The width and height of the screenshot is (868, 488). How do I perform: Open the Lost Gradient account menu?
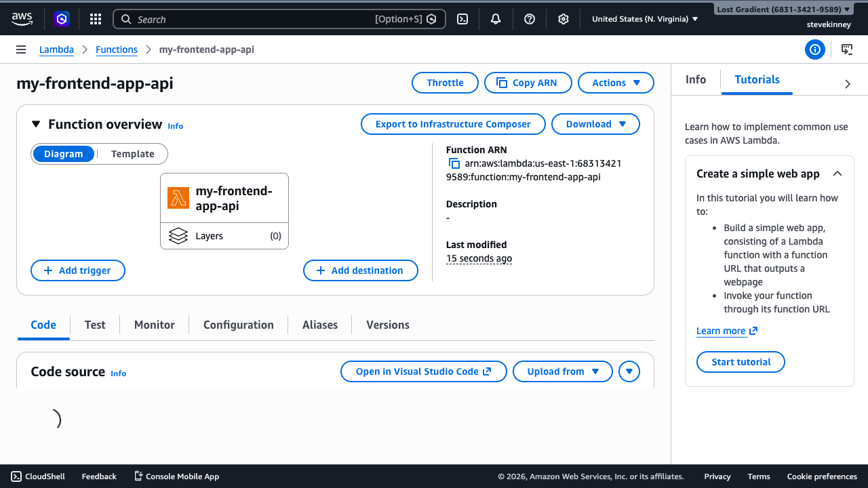[783, 9]
